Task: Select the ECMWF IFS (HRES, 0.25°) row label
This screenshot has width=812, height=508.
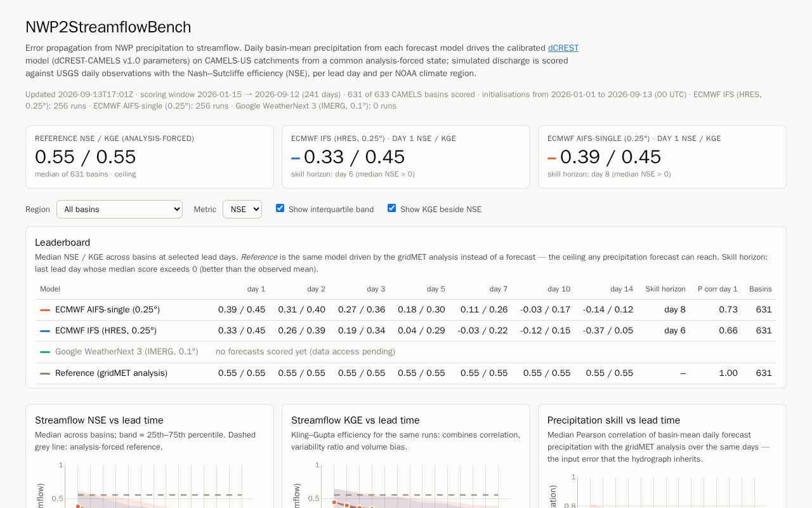Action: (x=106, y=331)
